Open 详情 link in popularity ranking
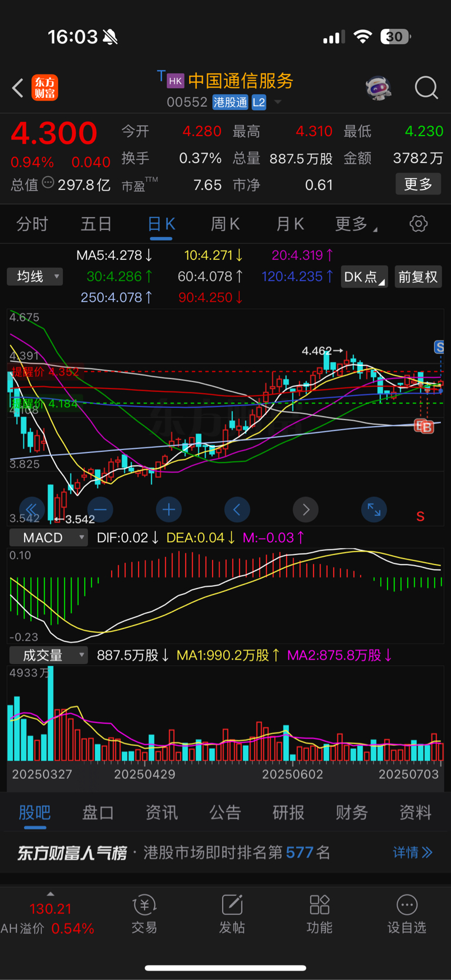 pos(412,852)
